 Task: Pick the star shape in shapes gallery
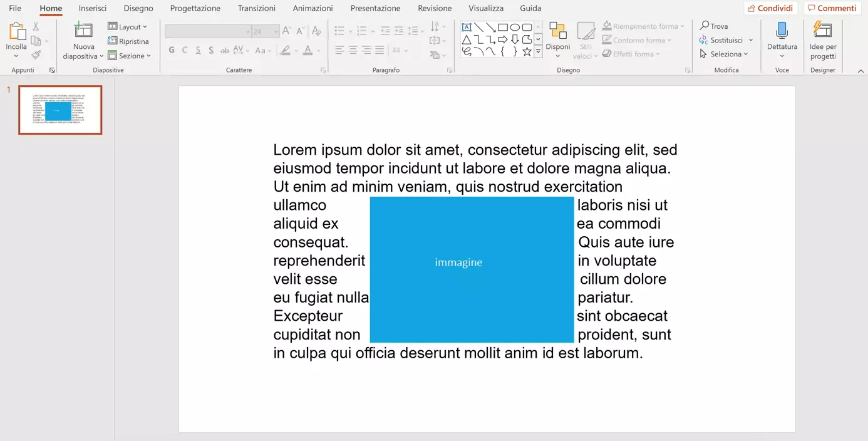pyautogui.click(x=527, y=52)
